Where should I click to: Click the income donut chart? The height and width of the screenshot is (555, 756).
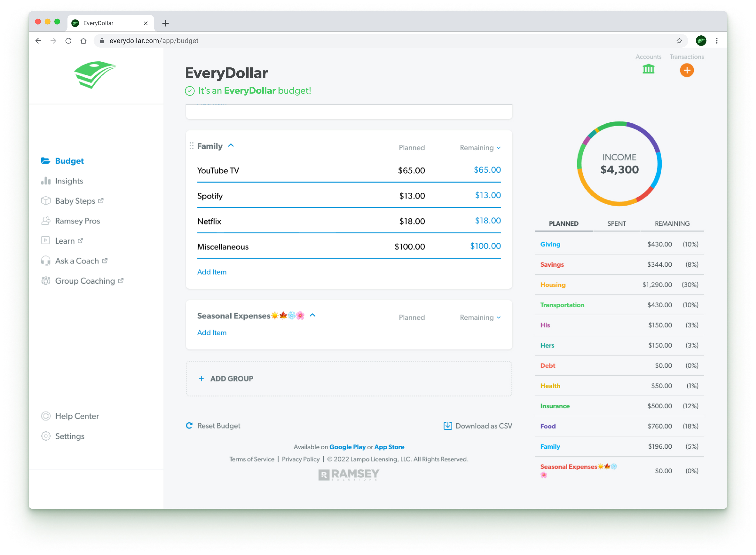tap(619, 164)
